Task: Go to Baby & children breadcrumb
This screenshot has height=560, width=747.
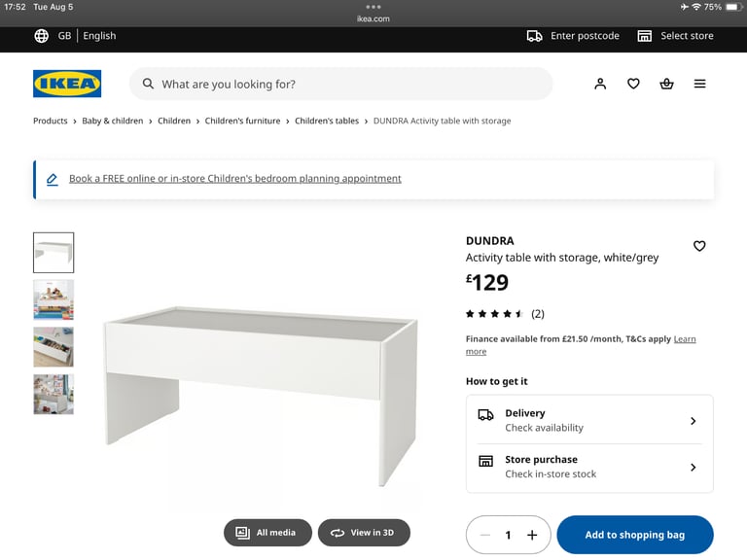Action: point(113,121)
